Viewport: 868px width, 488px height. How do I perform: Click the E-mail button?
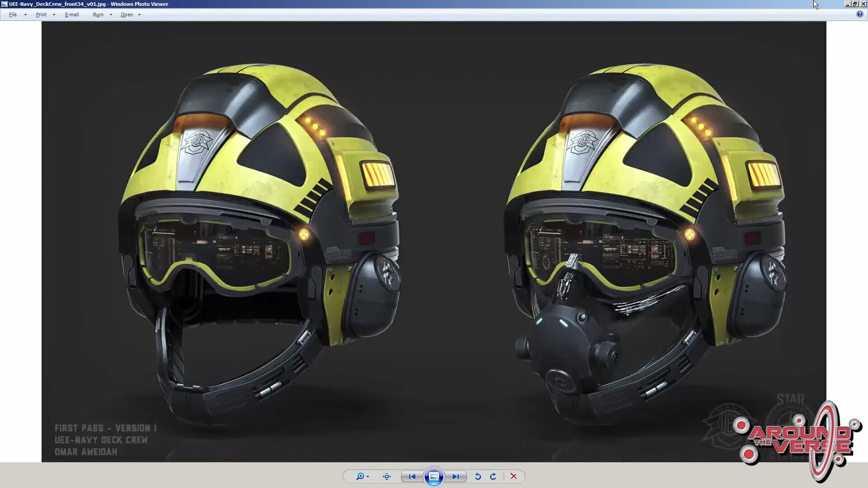click(x=72, y=14)
